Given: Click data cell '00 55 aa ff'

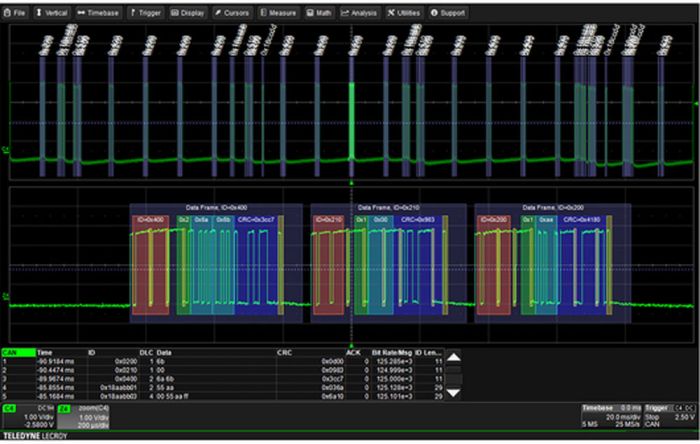Looking at the screenshot, I should (172, 396).
